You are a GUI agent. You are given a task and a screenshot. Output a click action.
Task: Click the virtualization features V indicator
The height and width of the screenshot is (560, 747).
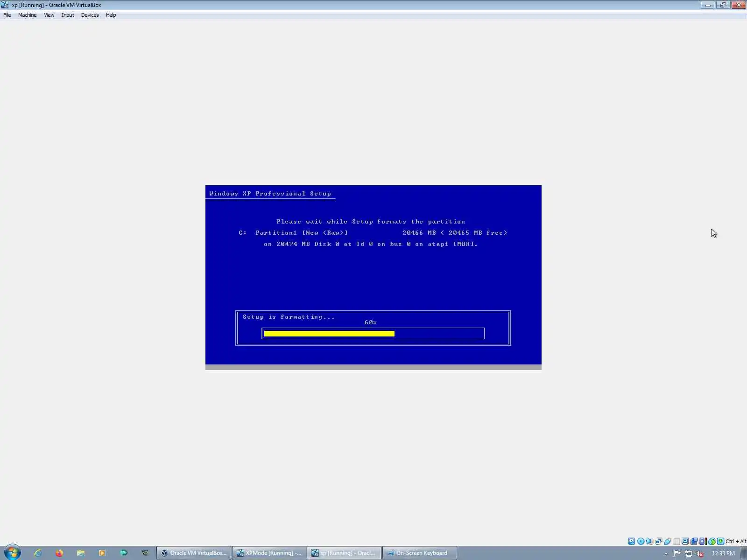(703, 541)
